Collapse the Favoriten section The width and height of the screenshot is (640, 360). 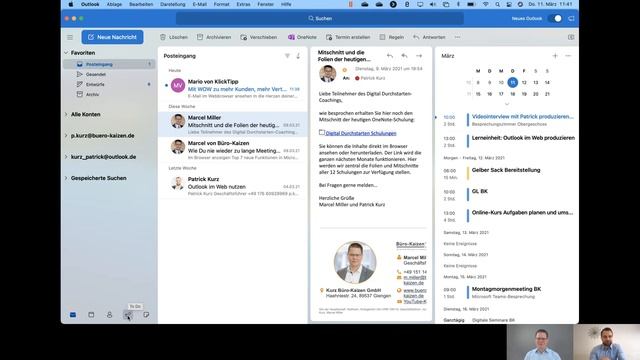66,53
